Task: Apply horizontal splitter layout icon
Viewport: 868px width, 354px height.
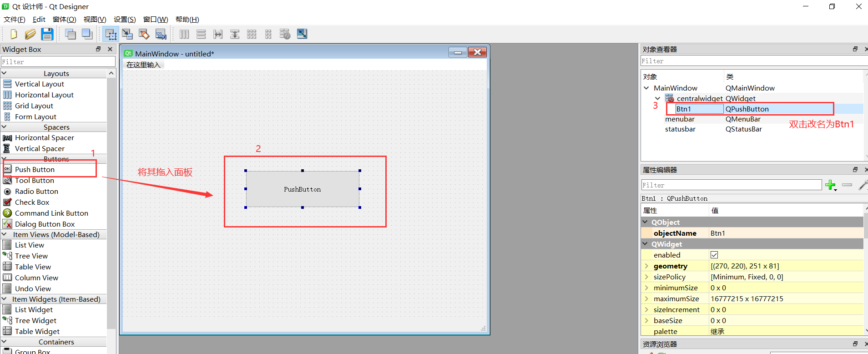Action: click(218, 34)
